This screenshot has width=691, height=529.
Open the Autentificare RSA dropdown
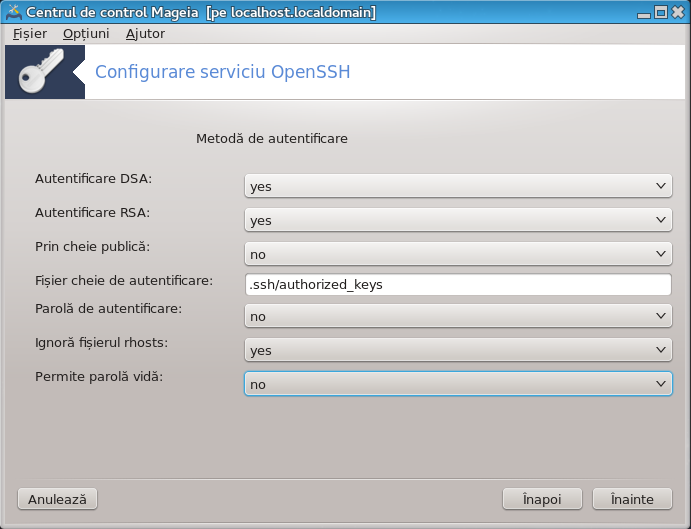click(458, 220)
